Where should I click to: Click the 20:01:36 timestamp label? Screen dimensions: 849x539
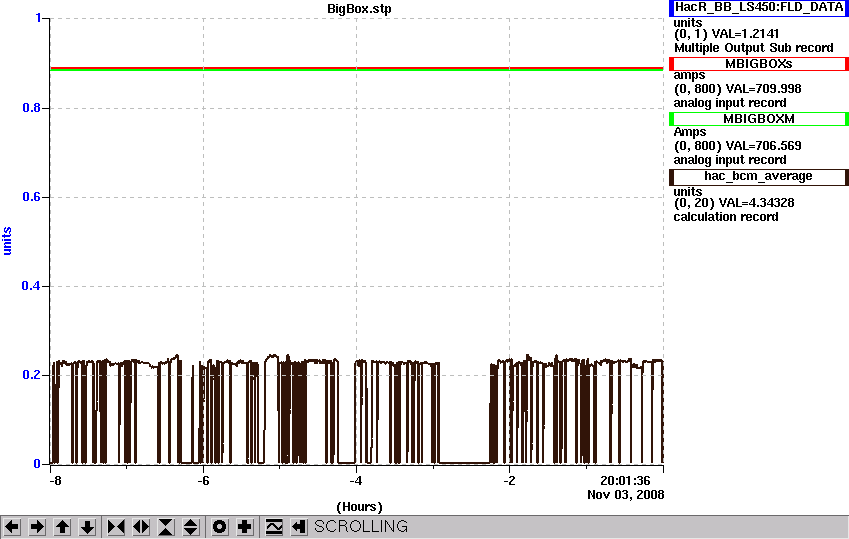coord(625,480)
